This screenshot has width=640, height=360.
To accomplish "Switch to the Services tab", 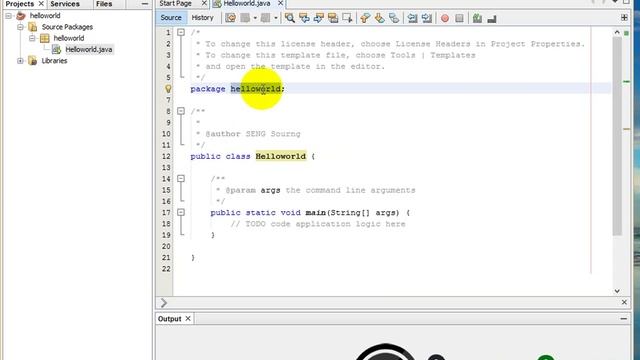I will [65, 4].
